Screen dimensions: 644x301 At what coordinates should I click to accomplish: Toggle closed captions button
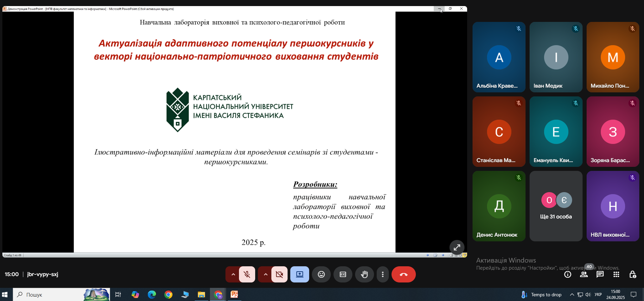coord(343,274)
